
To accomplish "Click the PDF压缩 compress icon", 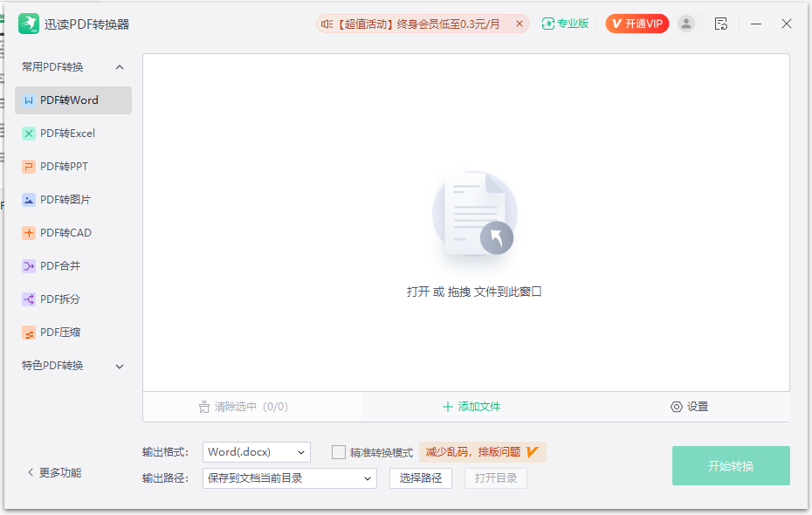I will [x=29, y=333].
